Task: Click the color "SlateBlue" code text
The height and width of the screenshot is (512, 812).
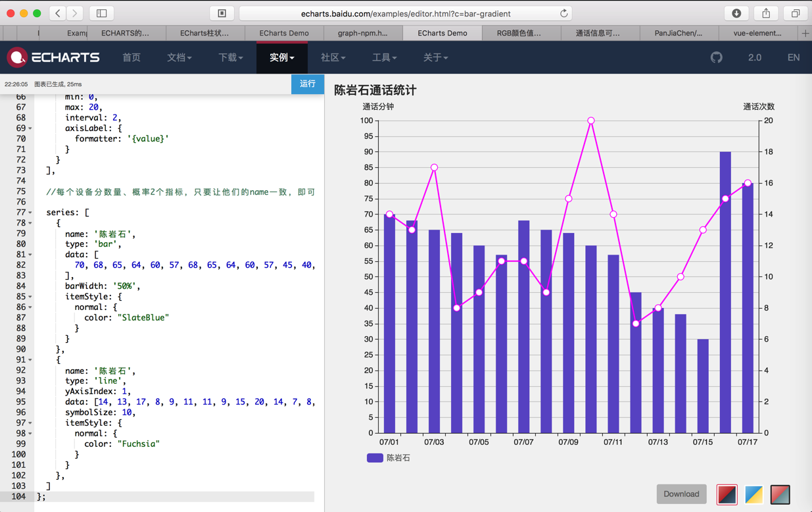Action: click(x=143, y=318)
